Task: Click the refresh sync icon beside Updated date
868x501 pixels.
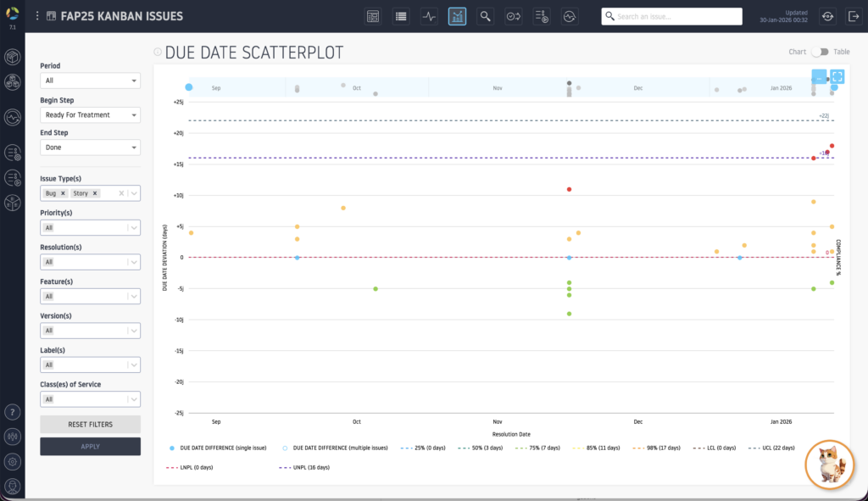Action: pos(826,16)
